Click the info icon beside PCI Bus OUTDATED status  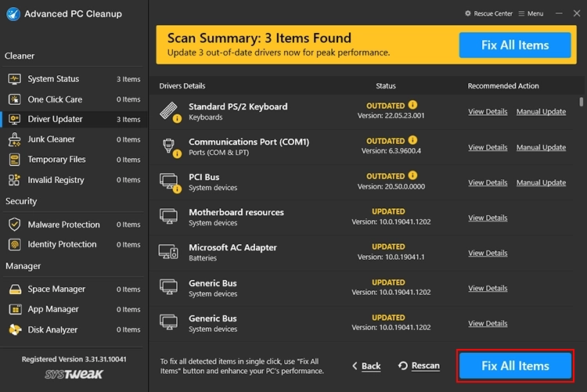(412, 176)
